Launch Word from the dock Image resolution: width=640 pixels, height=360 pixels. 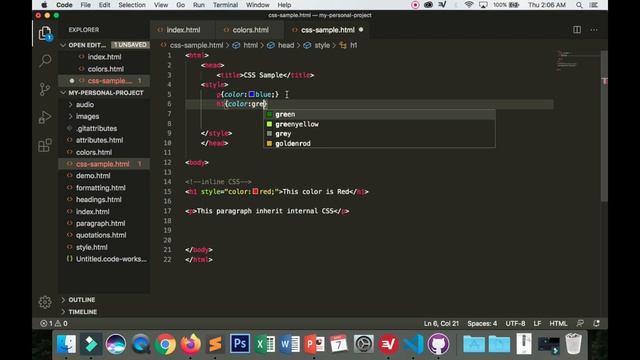pos(290,344)
